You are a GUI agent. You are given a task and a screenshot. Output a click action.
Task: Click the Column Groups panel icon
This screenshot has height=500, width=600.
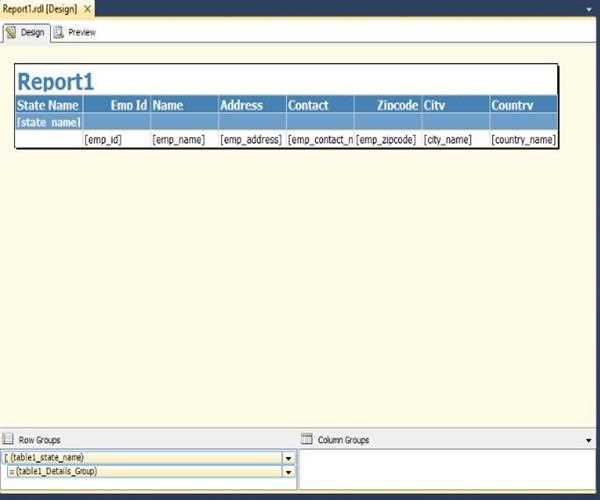pyautogui.click(x=308, y=439)
